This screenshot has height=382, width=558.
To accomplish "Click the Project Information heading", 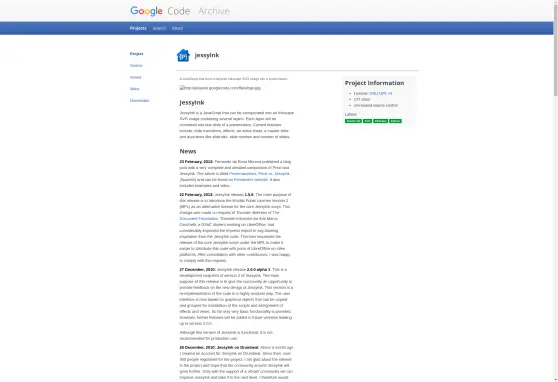I will click(374, 83).
